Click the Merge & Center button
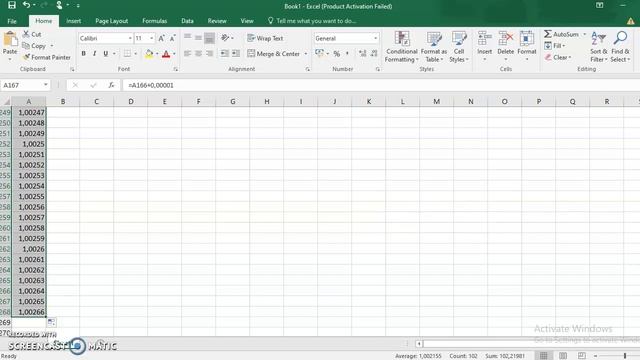Image resolution: width=640 pixels, height=360 pixels. click(274, 53)
